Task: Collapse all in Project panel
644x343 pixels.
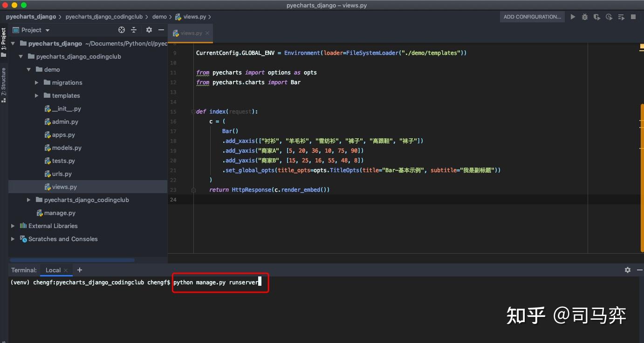Action: pos(134,30)
